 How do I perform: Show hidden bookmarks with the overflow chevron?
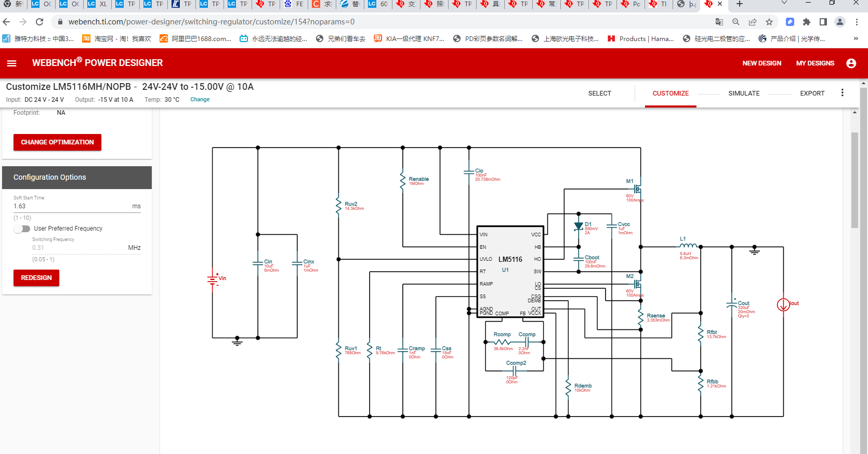(x=856, y=38)
